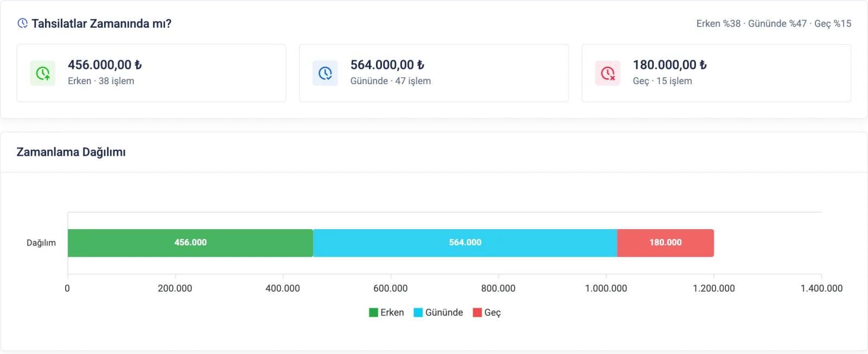
Task: Toggle the Geç series in the chart legend
Action: pyautogui.click(x=487, y=312)
